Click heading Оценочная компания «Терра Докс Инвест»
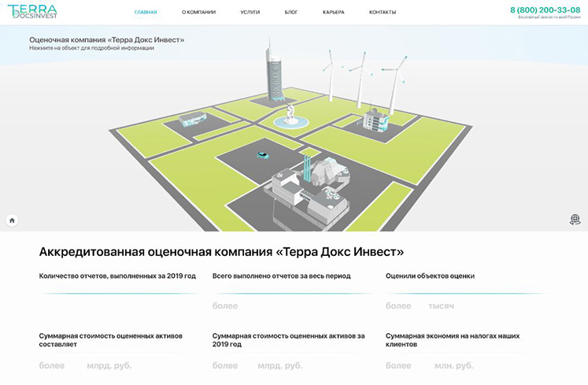The width and height of the screenshot is (588, 385). tap(107, 40)
